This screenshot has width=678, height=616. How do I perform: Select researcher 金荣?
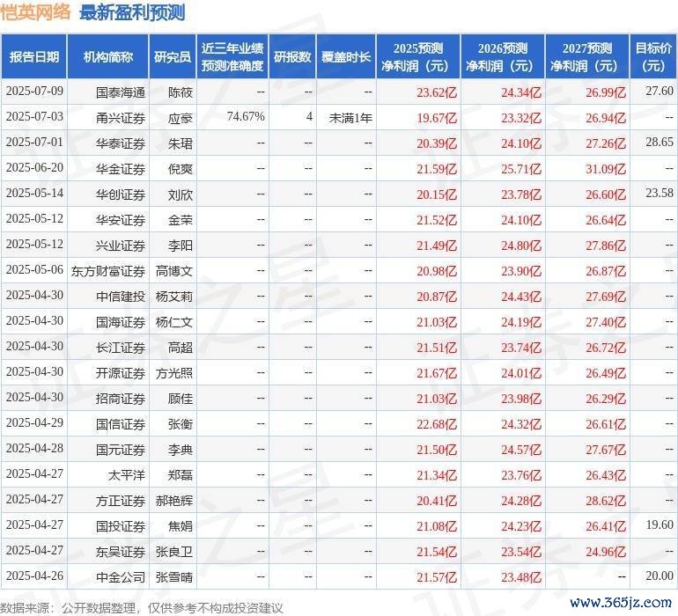(x=181, y=220)
